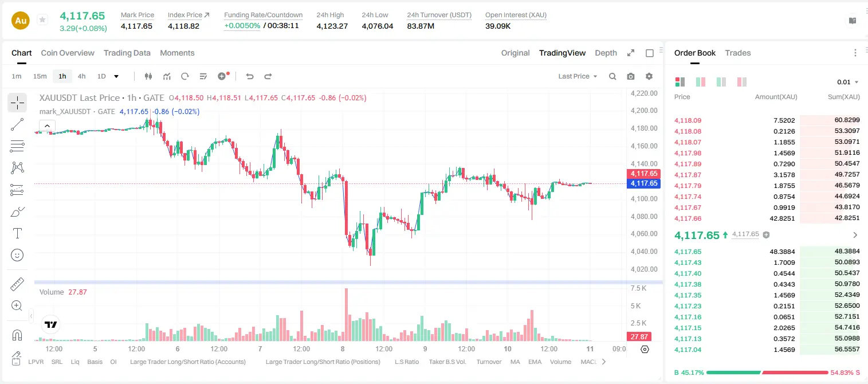Screen dimensions: 868x384
Task: Show only sell orders in order book
Action: coord(742,82)
